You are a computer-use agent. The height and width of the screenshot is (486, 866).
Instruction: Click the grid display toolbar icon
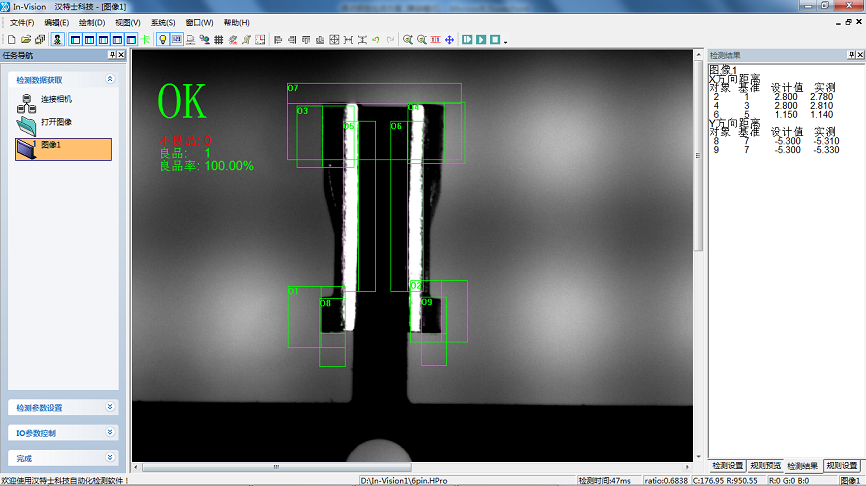coord(219,40)
